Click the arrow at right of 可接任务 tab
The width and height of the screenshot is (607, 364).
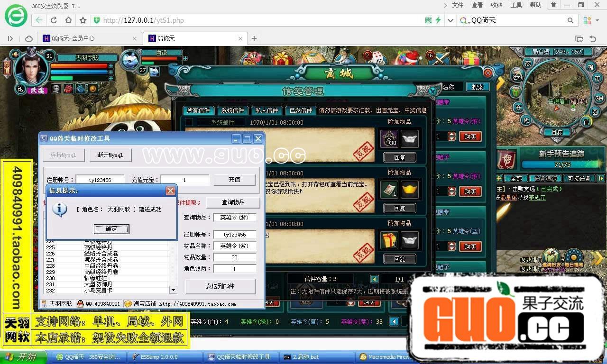601,178
